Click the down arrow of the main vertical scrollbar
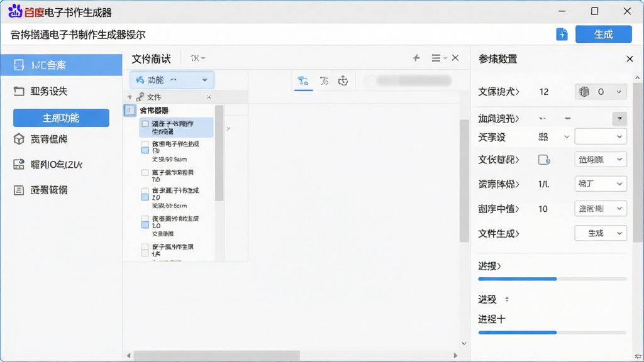 click(x=464, y=344)
